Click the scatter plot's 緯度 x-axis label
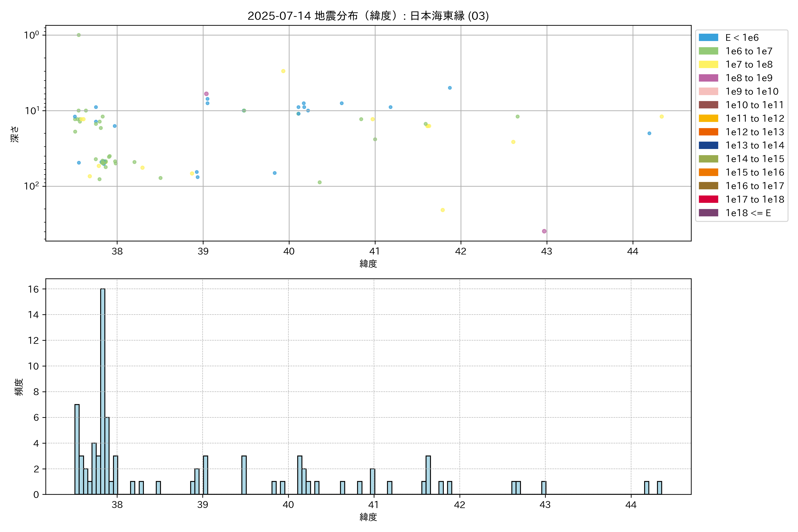This screenshot has width=798, height=532. click(x=368, y=264)
